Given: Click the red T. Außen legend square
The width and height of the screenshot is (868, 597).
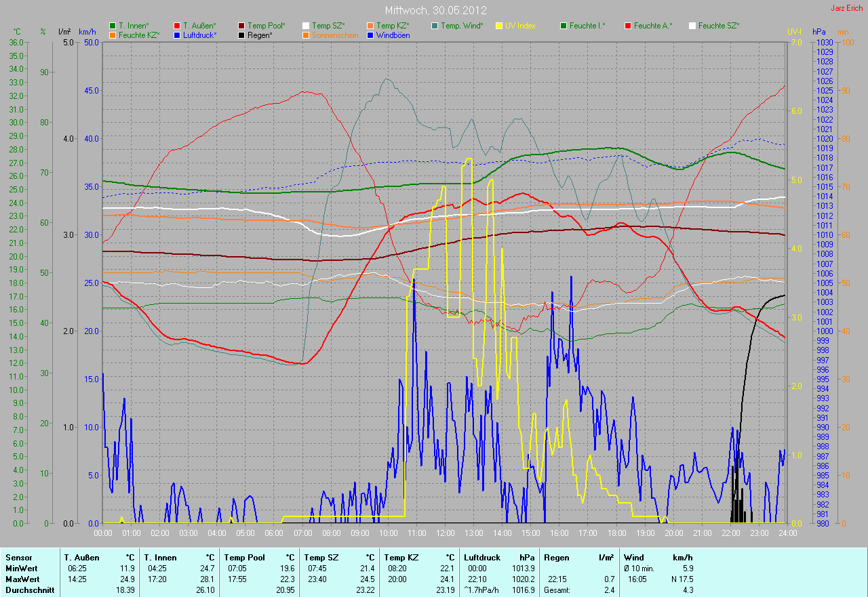Looking at the screenshot, I should [x=177, y=26].
